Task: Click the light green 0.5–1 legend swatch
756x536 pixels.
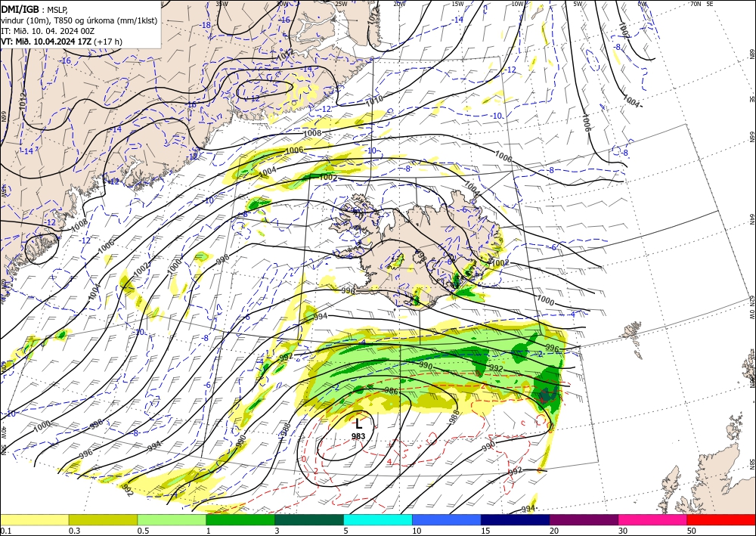Action: (172, 519)
